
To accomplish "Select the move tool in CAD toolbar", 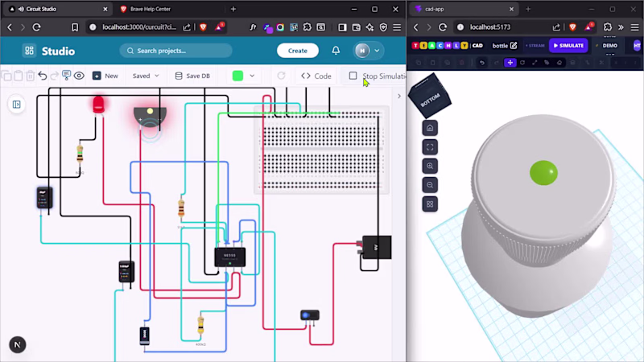I will [x=510, y=63].
